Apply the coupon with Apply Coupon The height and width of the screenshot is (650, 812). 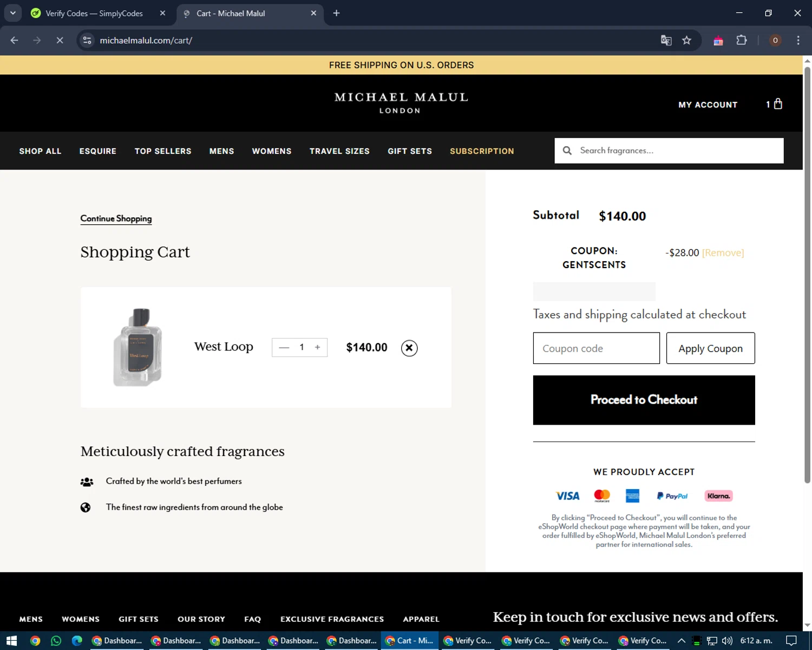point(710,348)
